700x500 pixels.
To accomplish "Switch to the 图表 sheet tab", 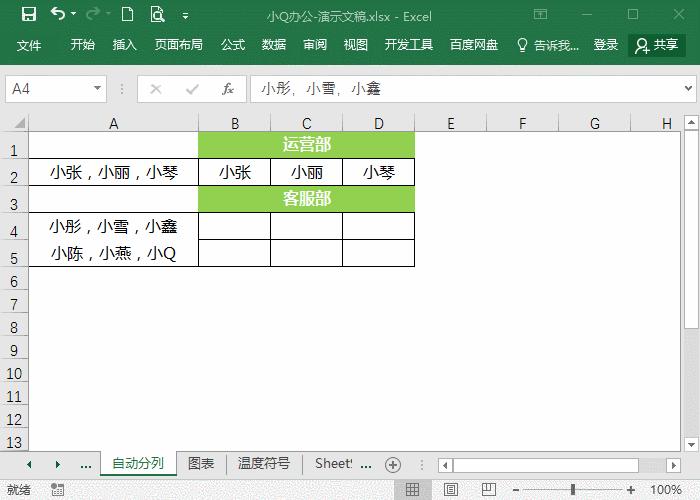I will 201,463.
